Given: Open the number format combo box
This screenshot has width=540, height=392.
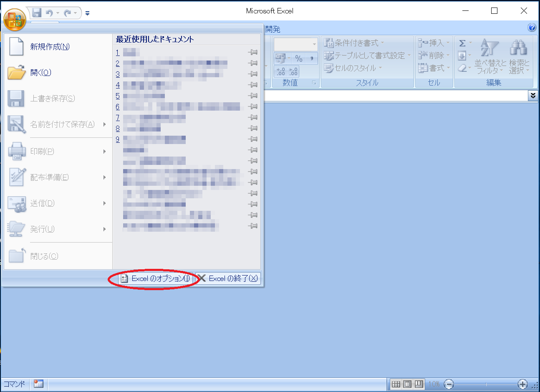Looking at the screenshot, I should pos(295,44).
